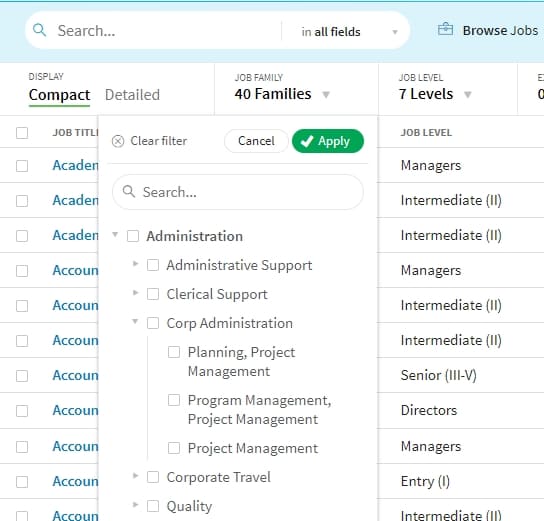Open the 'in all fields' search scope dropdown
The width and height of the screenshot is (544, 521).
point(349,32)
